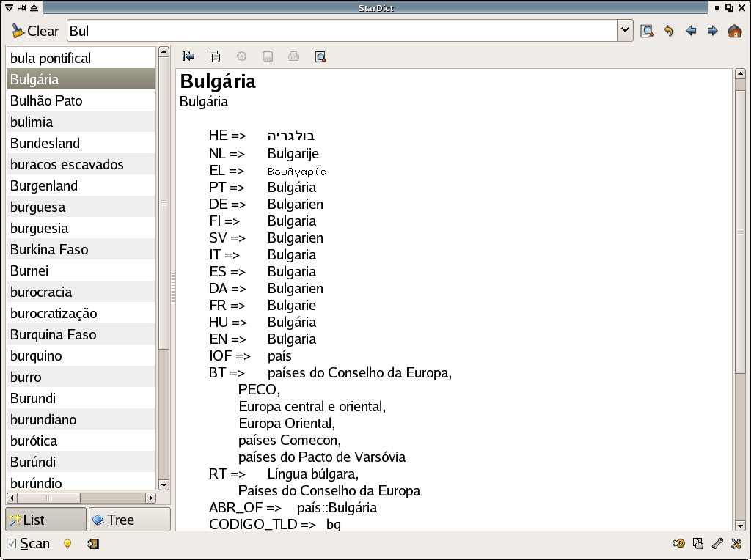Go to previous word with left arrow
This screenshot has height=560, width=751.
(x=690, y=31)
